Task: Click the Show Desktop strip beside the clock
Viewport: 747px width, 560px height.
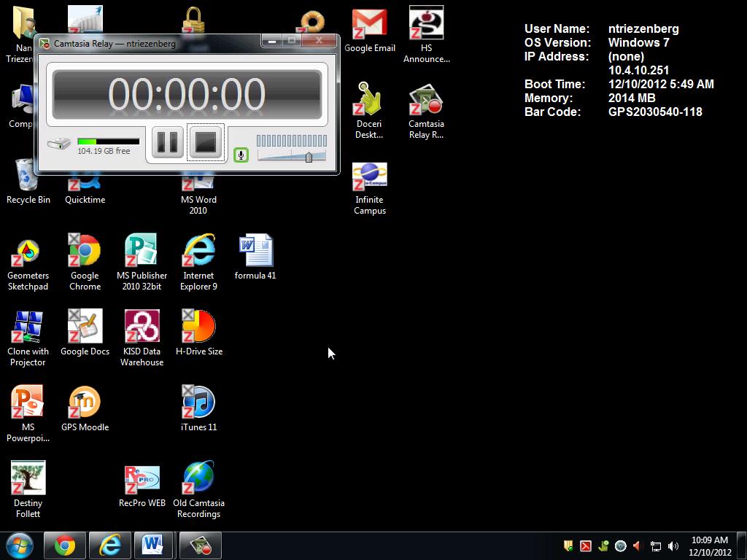Action: pyautogui.click(x=742, y=545)
